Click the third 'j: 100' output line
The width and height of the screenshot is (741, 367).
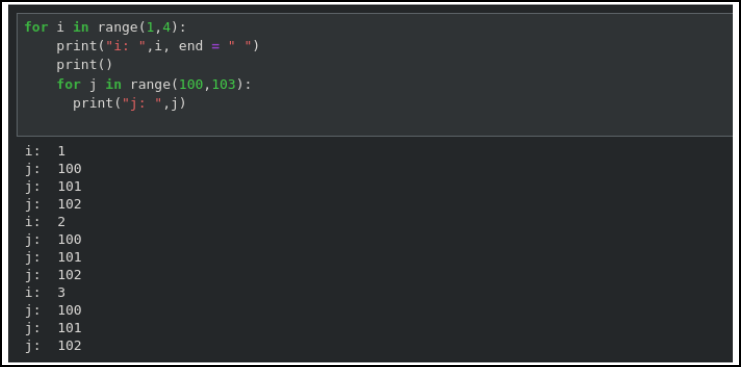tap(53, 310)
